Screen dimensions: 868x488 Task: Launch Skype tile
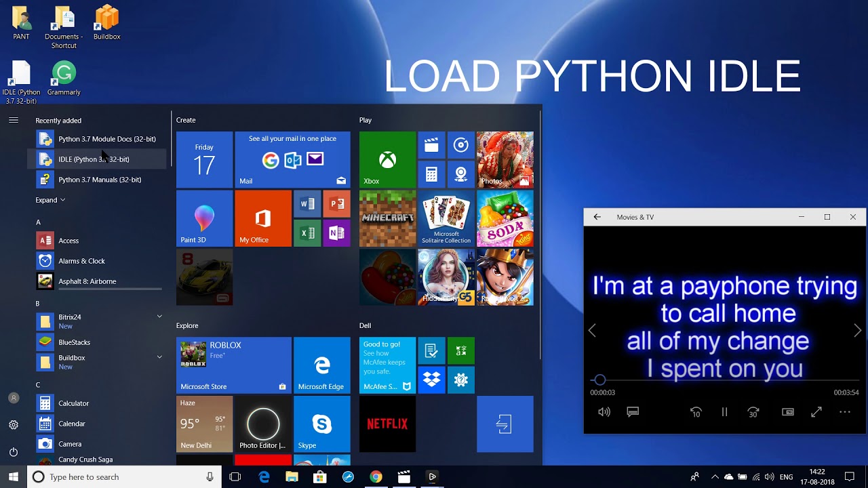(x=322, y=424)
